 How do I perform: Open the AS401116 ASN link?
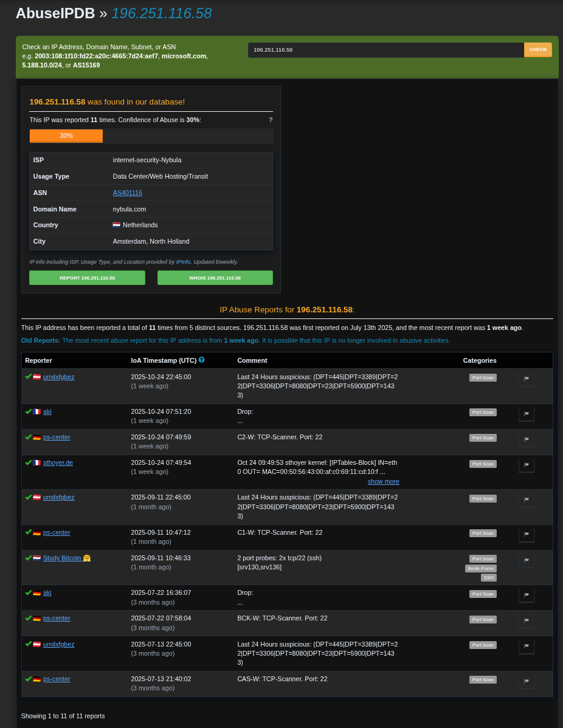point(127,193)
